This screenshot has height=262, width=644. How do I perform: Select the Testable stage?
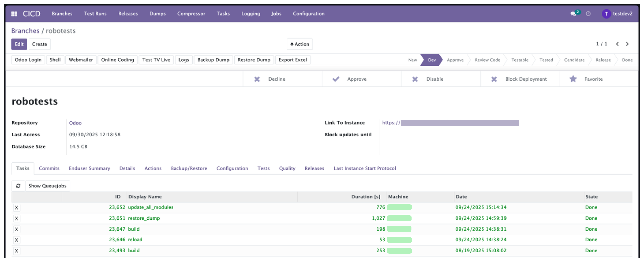pyautogui.click(x=520, y=60)
